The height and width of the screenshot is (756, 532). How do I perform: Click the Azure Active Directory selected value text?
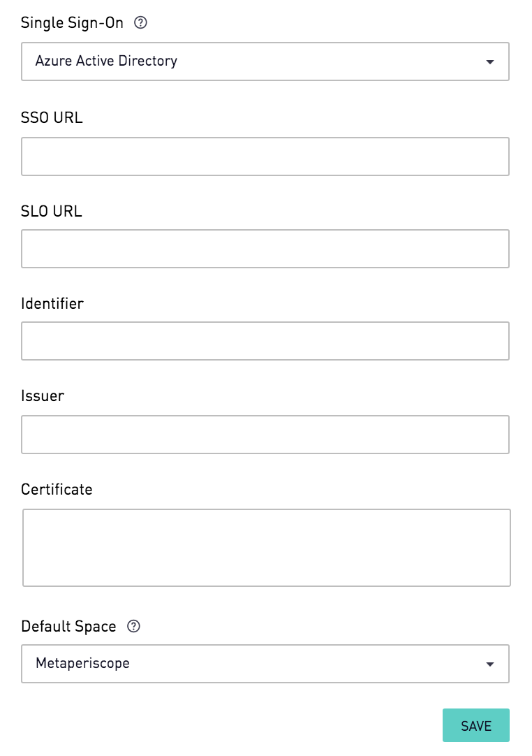coord(106,61)
